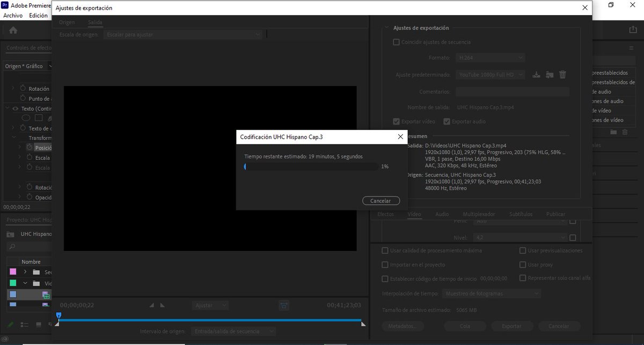The width and height of the screenshot is (644, 345).
Task: Enable Coincidir ajustes de secuencia
Action: 396,42
